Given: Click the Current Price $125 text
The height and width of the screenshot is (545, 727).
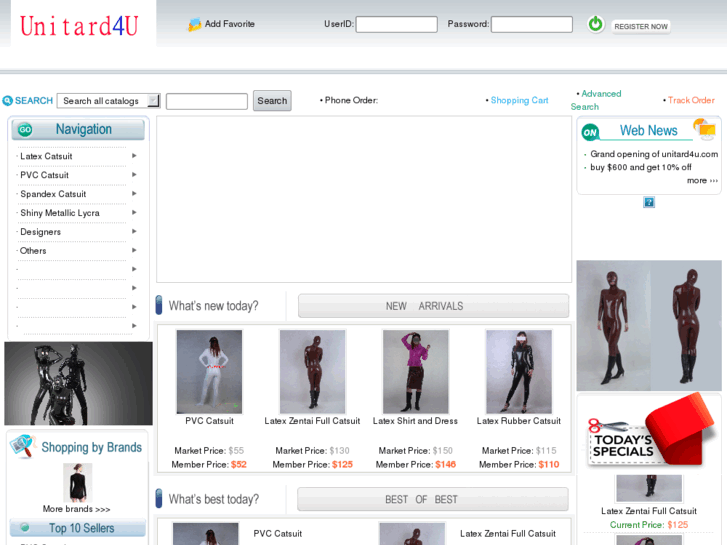Looking at the screenshot, I should point(649,525).
